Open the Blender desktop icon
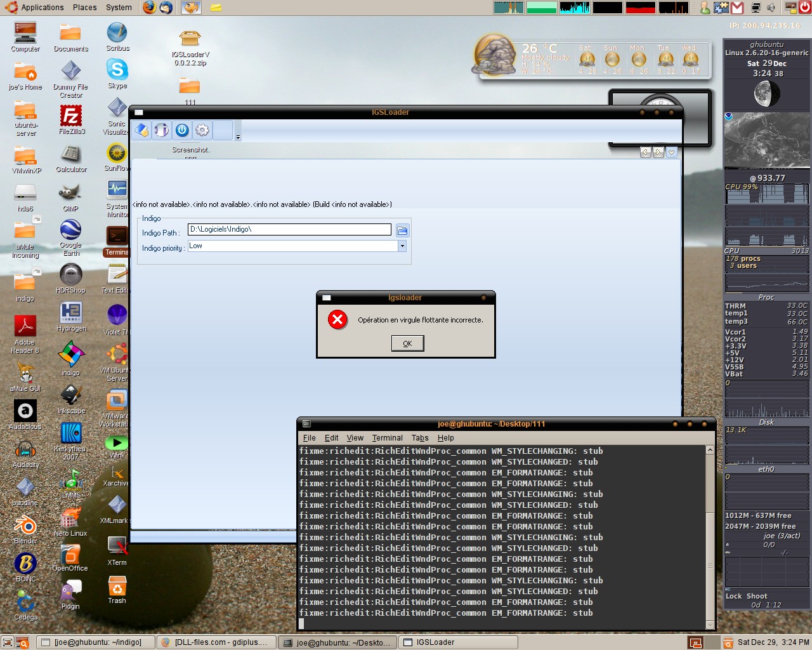The width and height of the screenshot is (812, 650). (25, 526)
